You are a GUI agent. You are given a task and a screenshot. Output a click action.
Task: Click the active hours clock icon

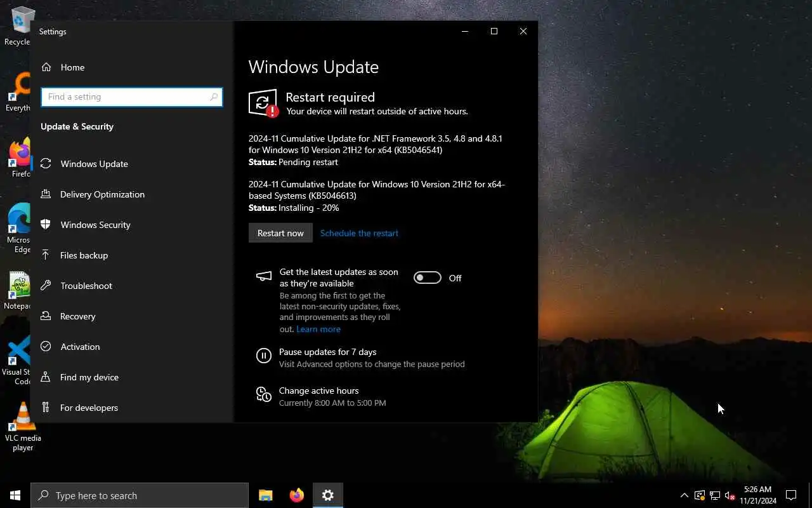(x=264, y=394)
